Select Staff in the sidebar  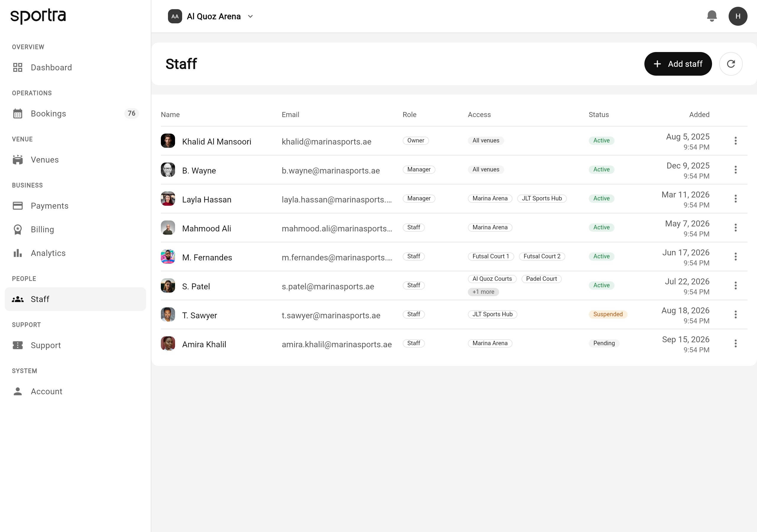[75, 299]
